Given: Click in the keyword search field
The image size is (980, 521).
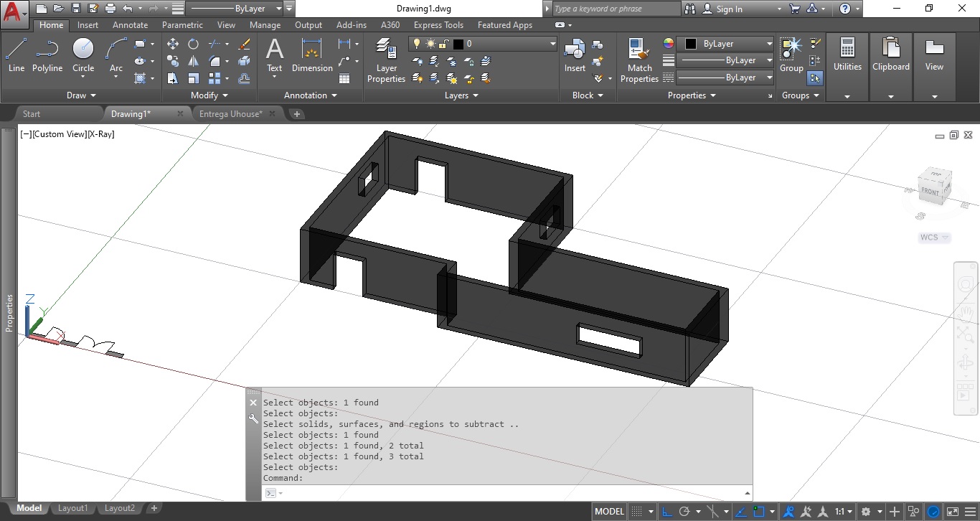Looking at the screenshot, I should click(x=616, y=9).
